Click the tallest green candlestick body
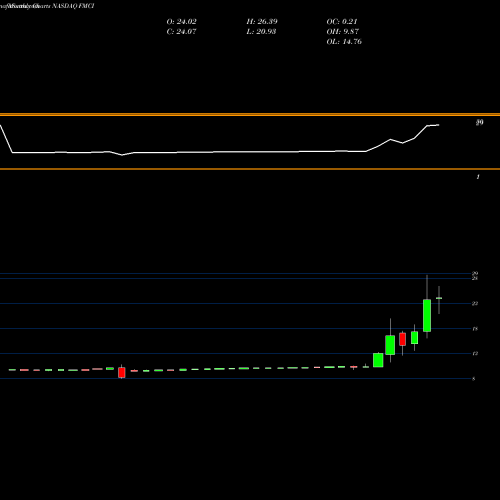 click(x=427, y=315)
